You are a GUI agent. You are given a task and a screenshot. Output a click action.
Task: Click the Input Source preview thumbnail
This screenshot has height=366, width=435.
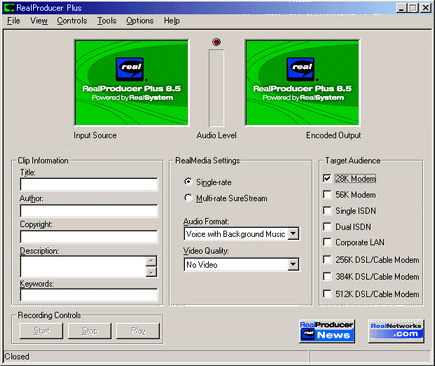point(132,83)
